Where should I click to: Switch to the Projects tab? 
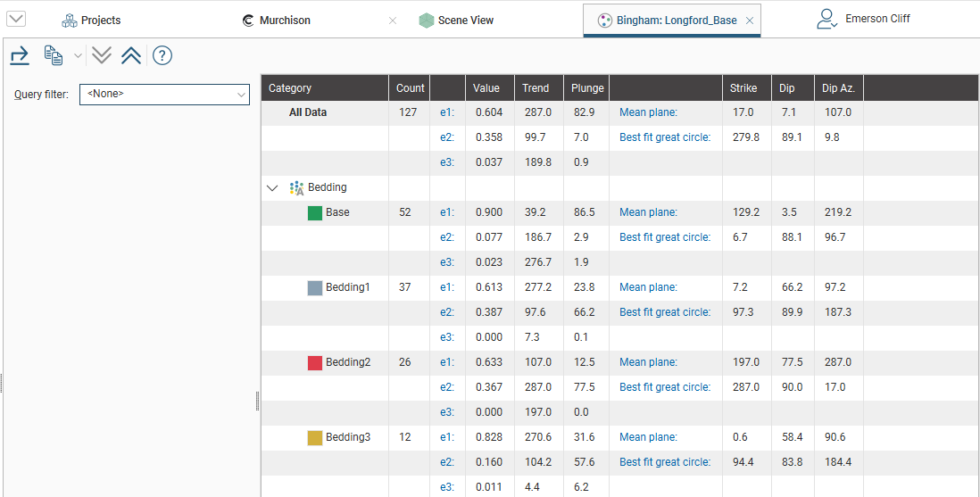pos(91,21)
